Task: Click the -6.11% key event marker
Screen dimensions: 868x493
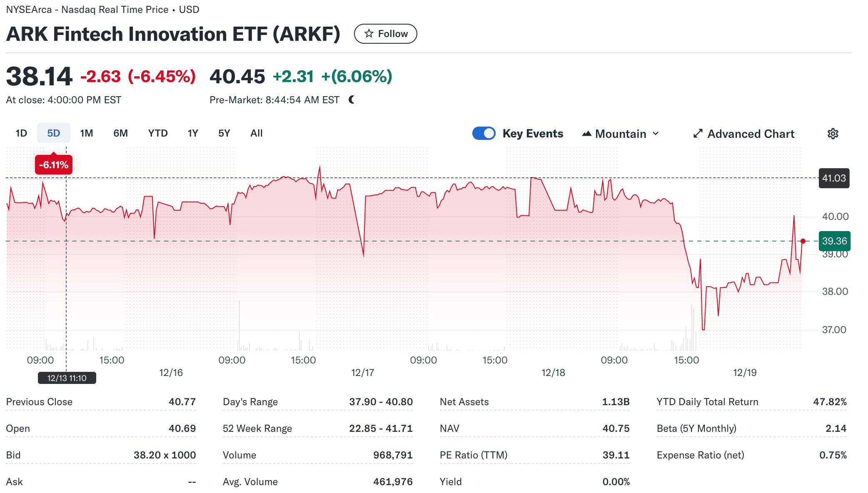Action: [x=53, y=164]
